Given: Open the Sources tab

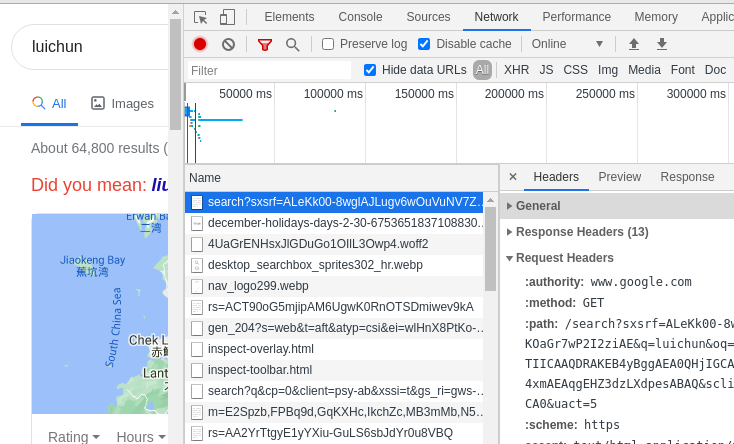Looking at the screenshot, I should point(428,17).
